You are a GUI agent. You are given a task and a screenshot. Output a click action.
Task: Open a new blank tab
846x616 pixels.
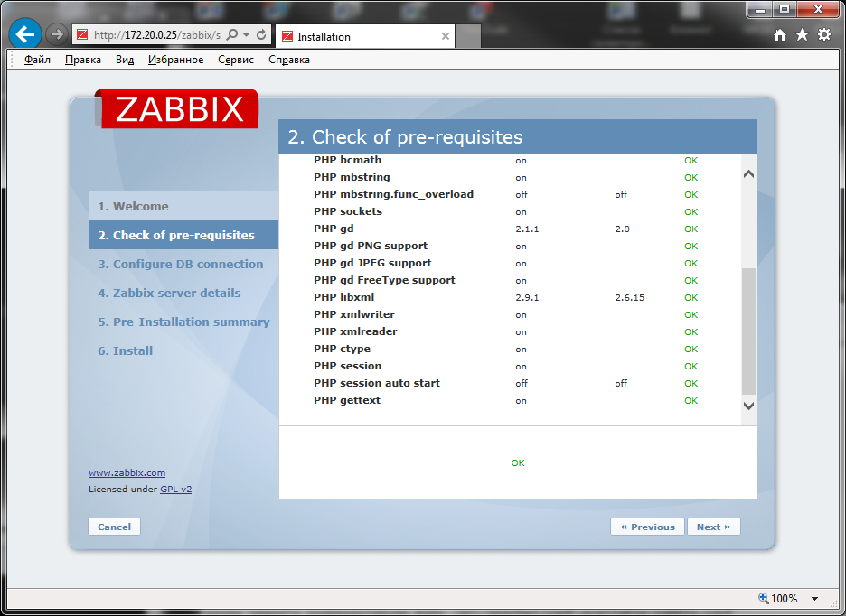click(468, 36)
